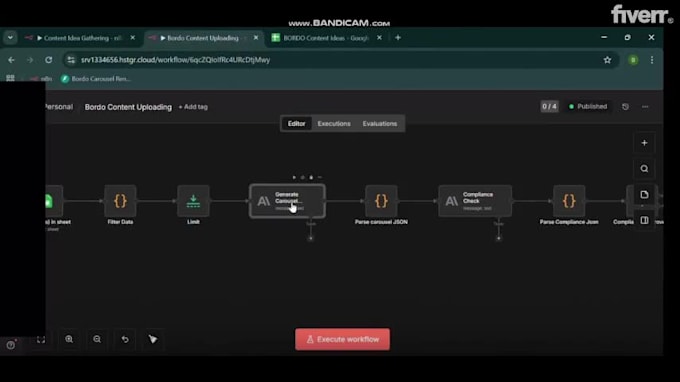The width and height of the screenshot is (680, 382).
Task: Switch to the Evaluations tab
Action: coord(380,124)
